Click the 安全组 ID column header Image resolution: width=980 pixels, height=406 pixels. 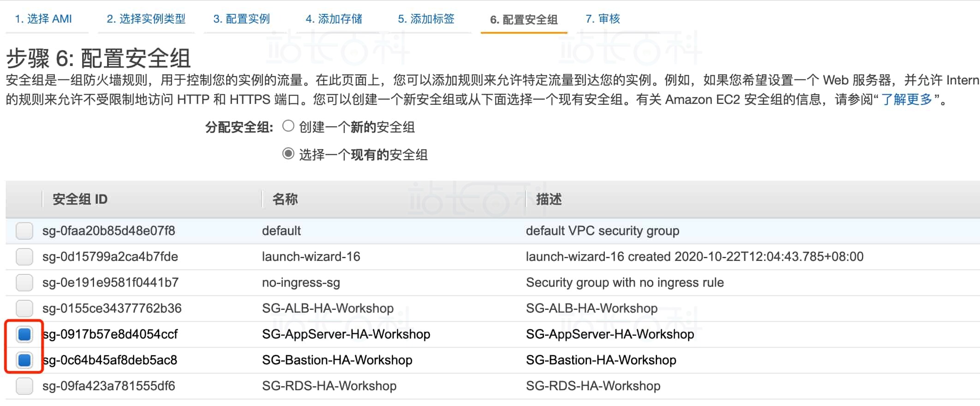click(80, 199)
